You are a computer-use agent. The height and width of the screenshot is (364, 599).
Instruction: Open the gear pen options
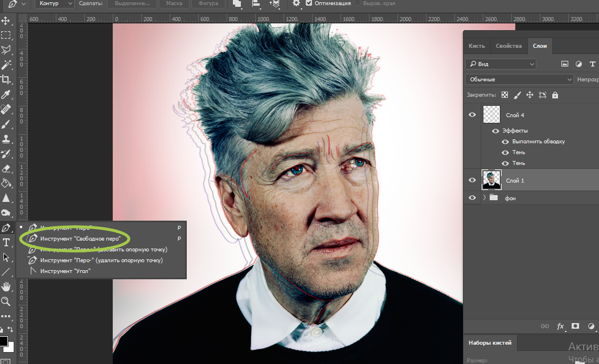[296, 3]
